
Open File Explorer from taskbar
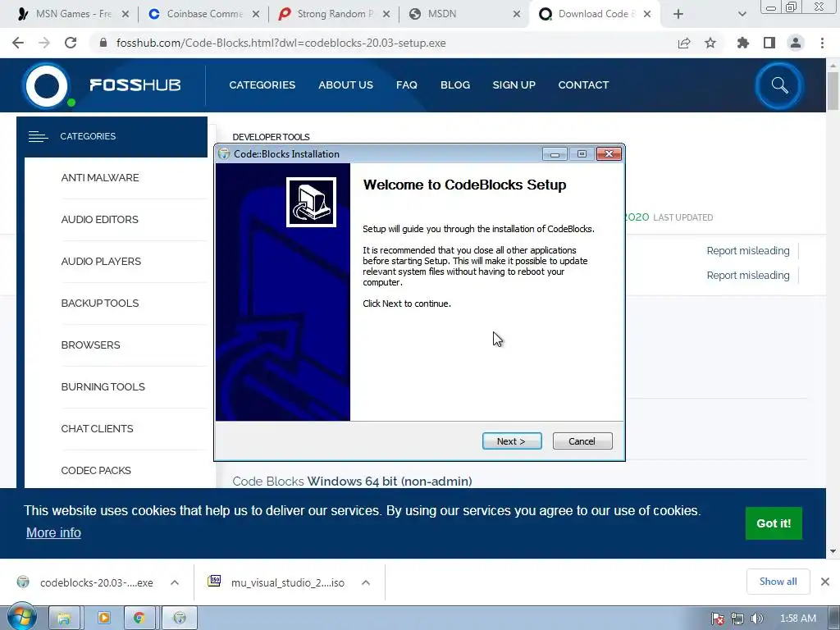click(64, 619)
